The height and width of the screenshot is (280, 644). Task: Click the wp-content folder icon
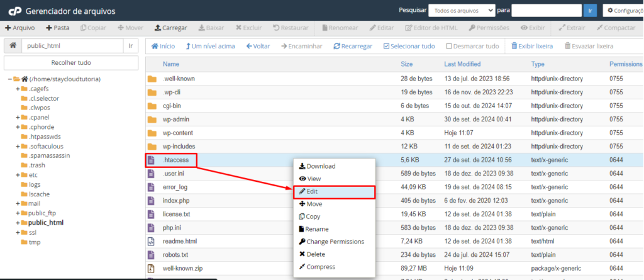coord(152,133)
